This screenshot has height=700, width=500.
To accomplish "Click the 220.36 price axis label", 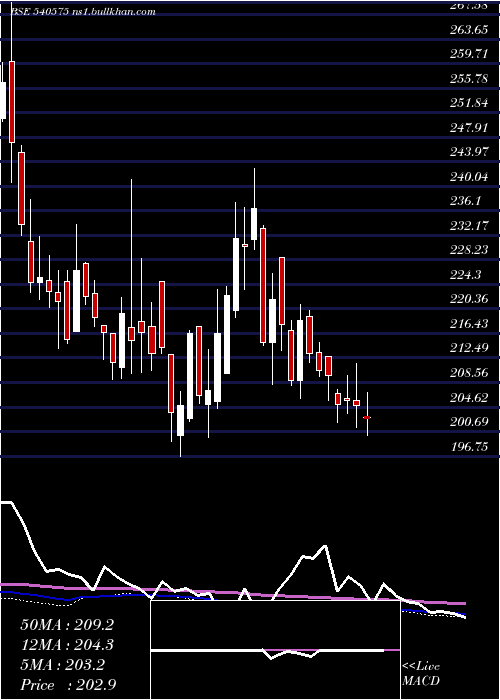I will coord(469,299).
